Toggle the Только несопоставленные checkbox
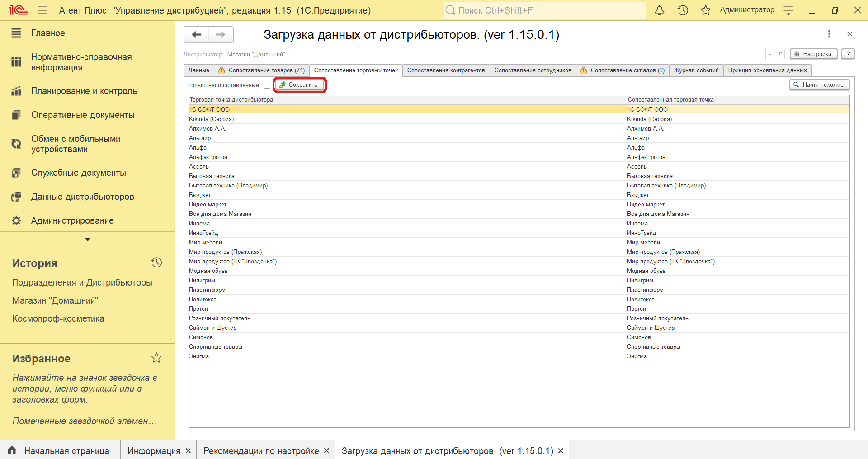Screen dimensions: 868x459 click(267, 85)
